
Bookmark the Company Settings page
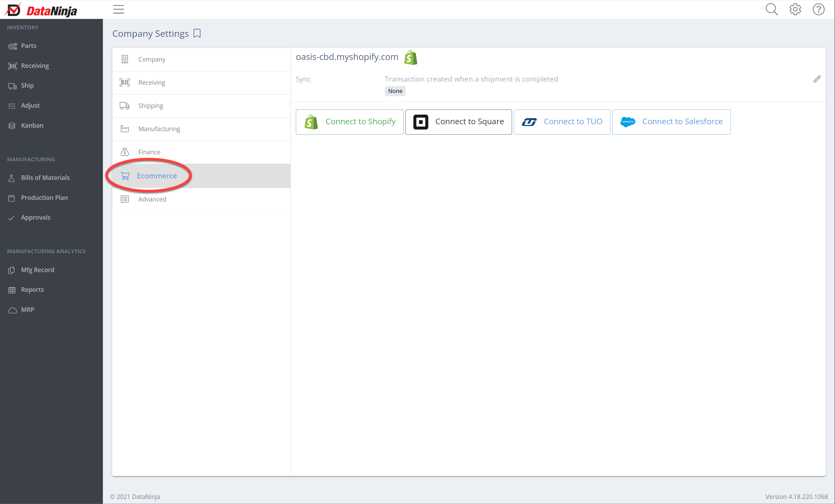(197, 34)
